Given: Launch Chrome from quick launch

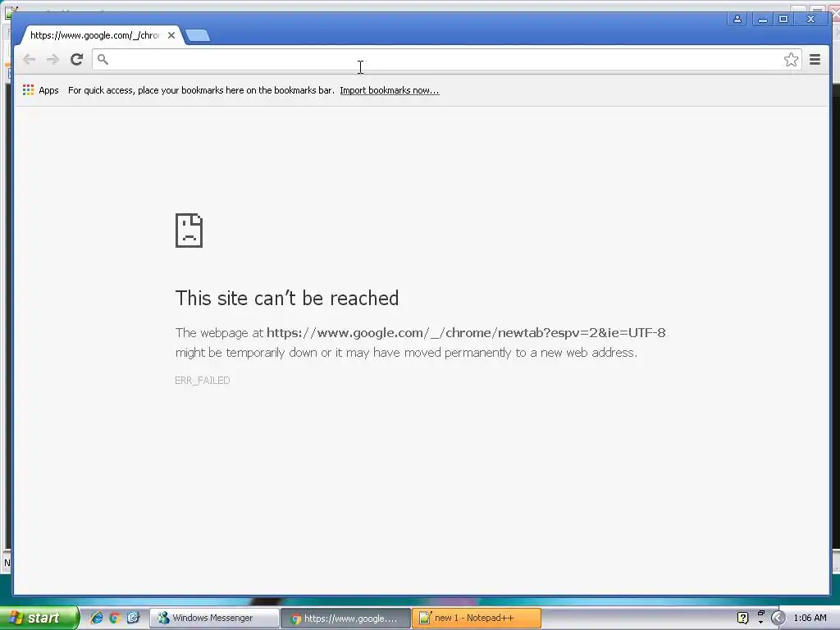Looking at the screenshot, I should click(115, 618).
